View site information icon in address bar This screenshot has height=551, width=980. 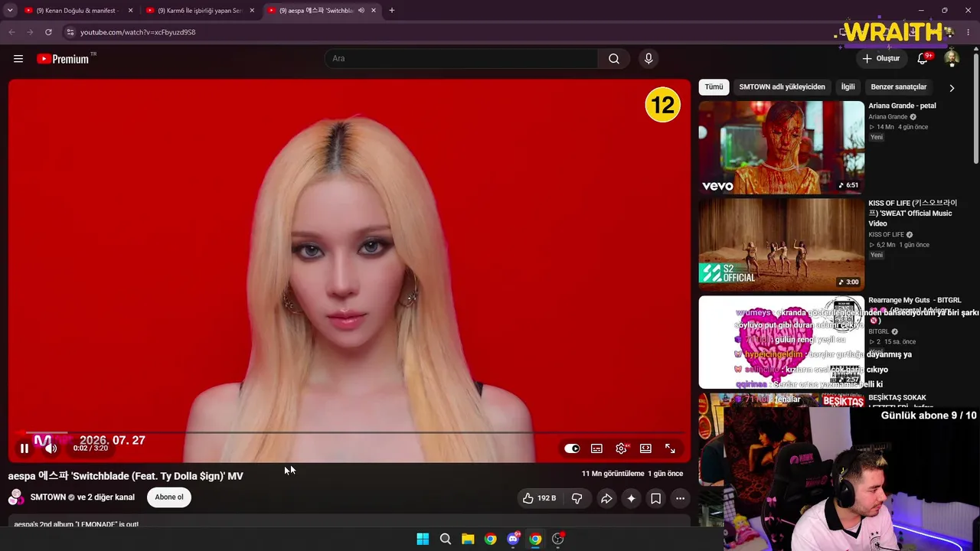(70, 32)
